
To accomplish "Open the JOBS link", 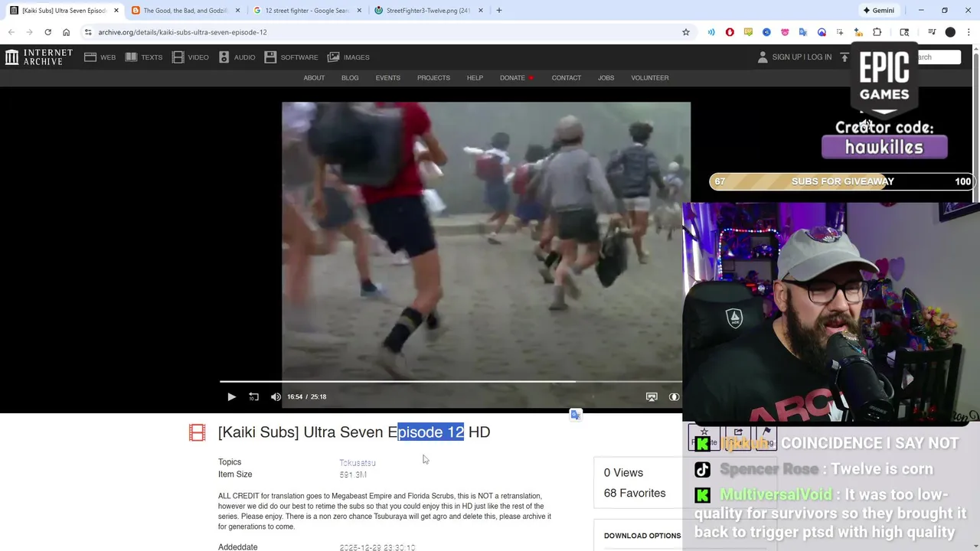I will click(x=606, y=78).
